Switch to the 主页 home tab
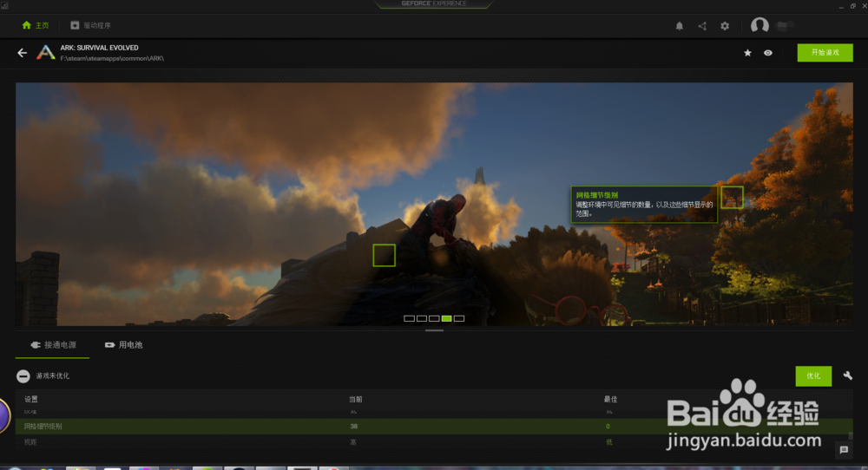 tap(35, 25)
